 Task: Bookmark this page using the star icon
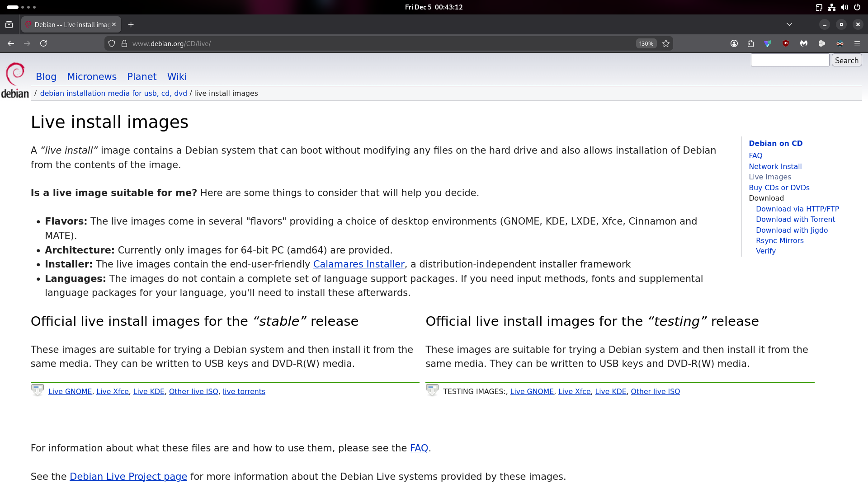click(666, 43)
